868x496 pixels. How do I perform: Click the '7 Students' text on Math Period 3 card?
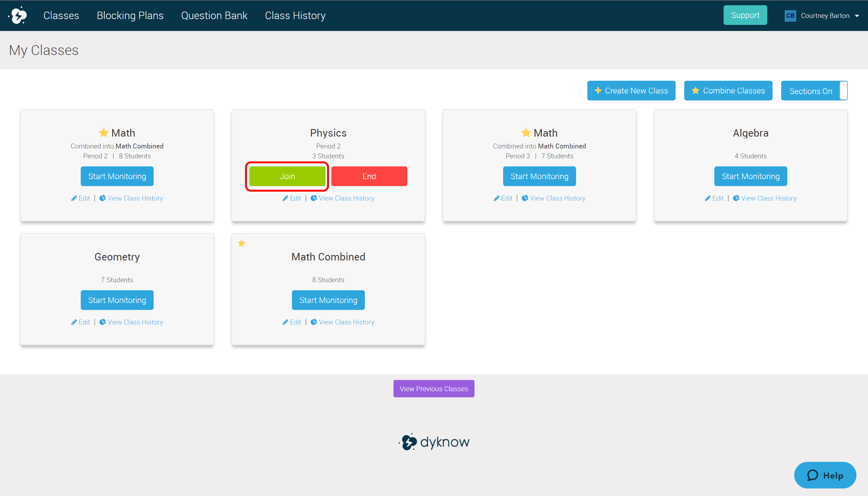(557, 156)
